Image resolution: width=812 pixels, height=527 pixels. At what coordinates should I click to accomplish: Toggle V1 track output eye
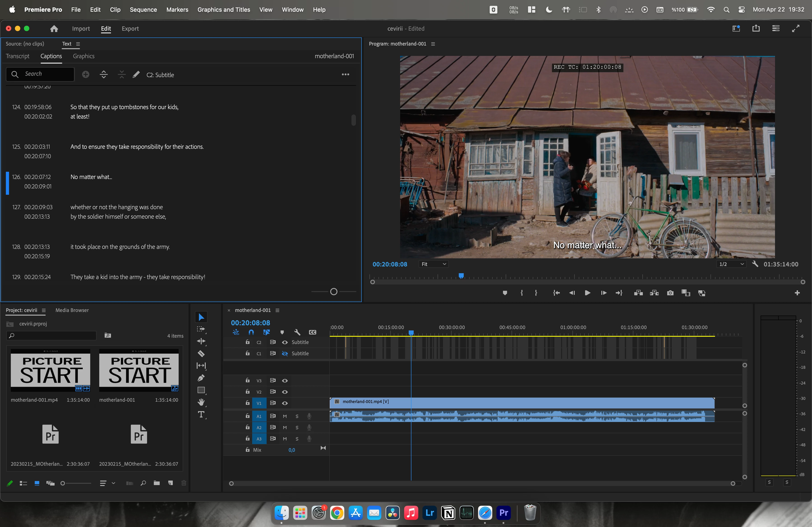[285, 403]
